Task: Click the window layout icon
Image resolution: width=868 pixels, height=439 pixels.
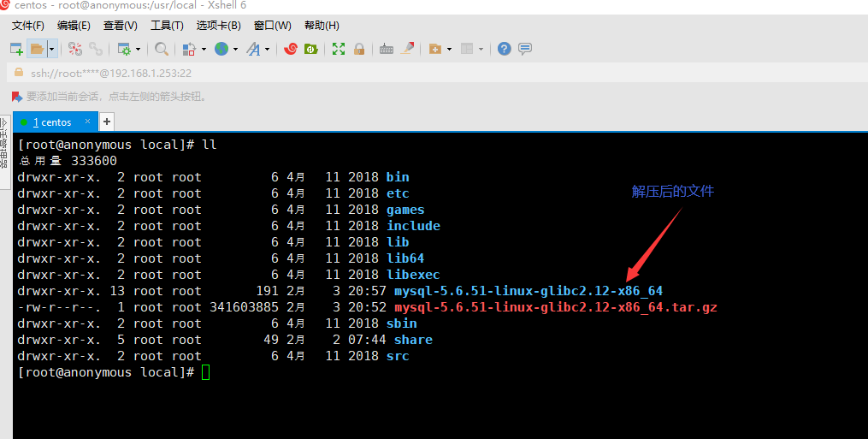Action: 467,49
